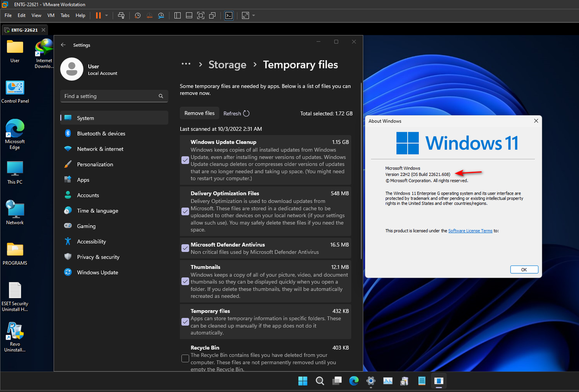
Task: Open the PROGRAMS desktop folder
Action: [x=15, y=254]
